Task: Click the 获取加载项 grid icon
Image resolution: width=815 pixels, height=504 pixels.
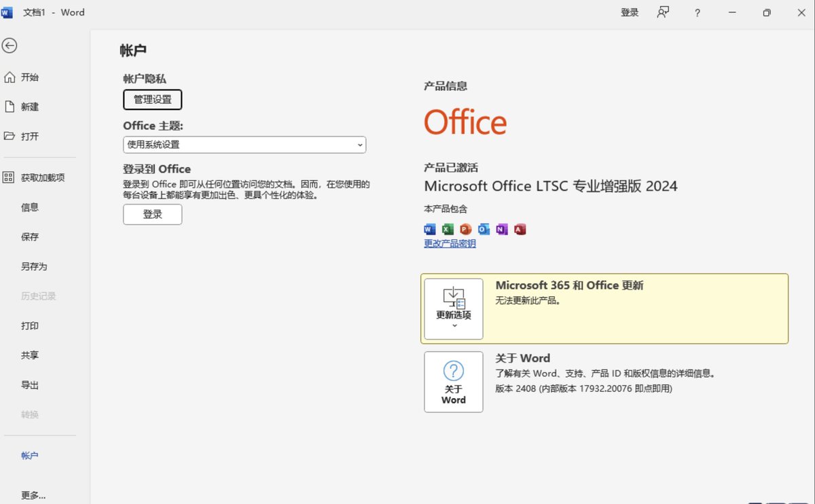Action: (x=9, y=177)
